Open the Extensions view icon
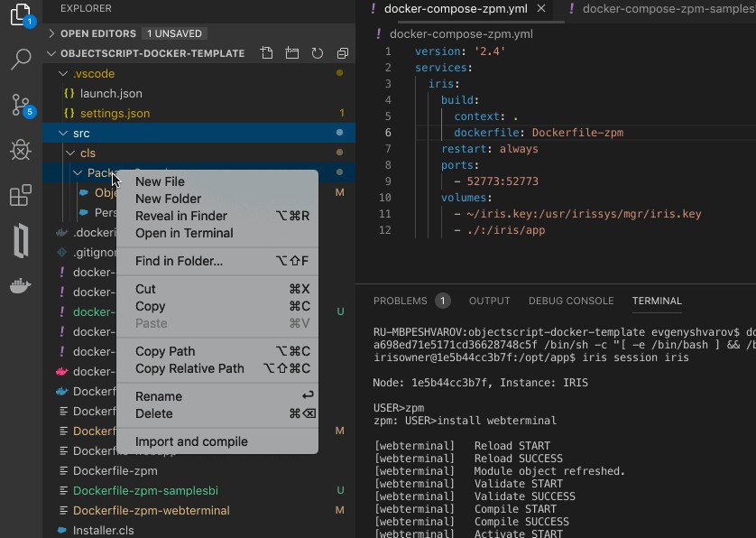The height and width of the screenshot is (538, 756). [x=20, y=196]
